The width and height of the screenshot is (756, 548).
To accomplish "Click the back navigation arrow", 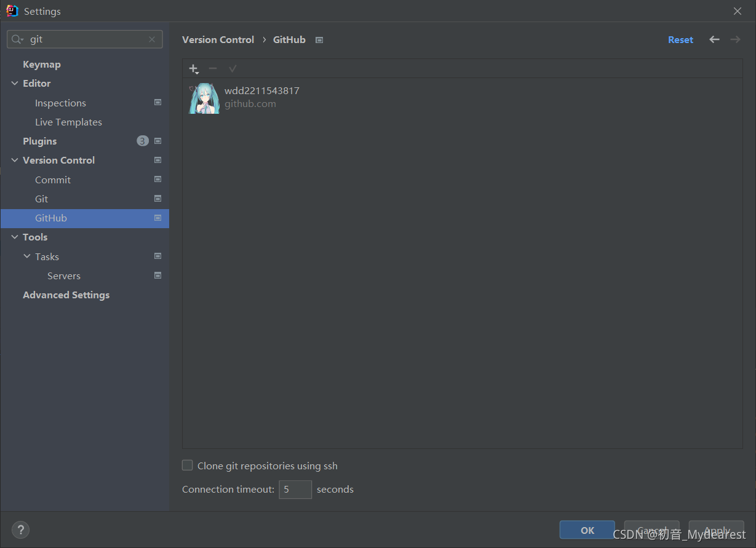I will point(714,39).
